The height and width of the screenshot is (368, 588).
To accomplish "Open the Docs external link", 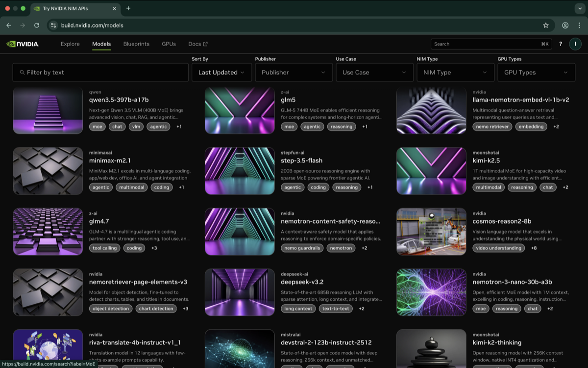I will (197, 44).
